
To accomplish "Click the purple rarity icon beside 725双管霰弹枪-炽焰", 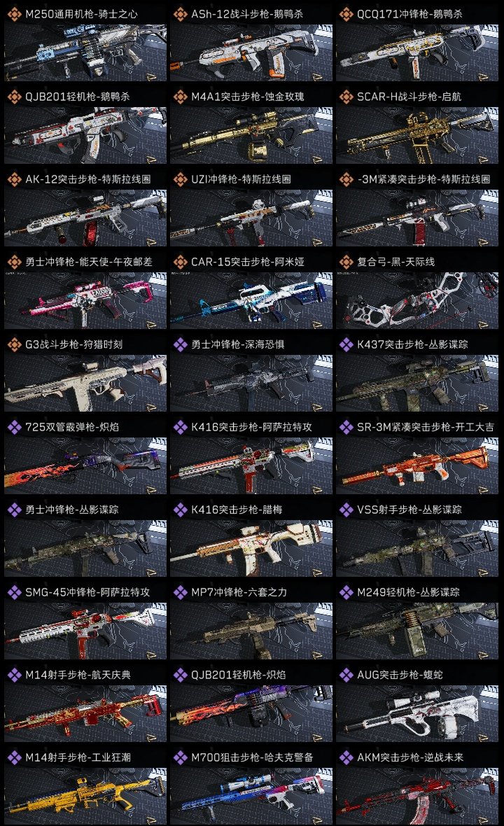I will pos(14,427).
